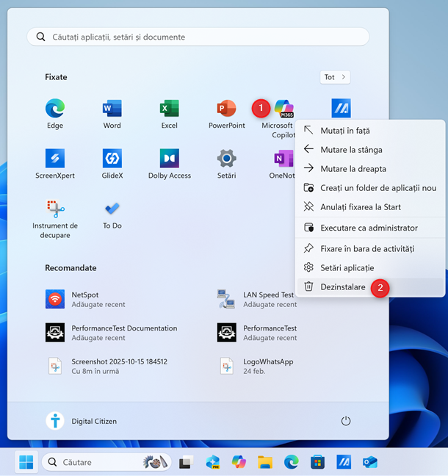This screenshot has height=476, width=448.
Task: Open GlideX pinned app
Action: point(112,164)
